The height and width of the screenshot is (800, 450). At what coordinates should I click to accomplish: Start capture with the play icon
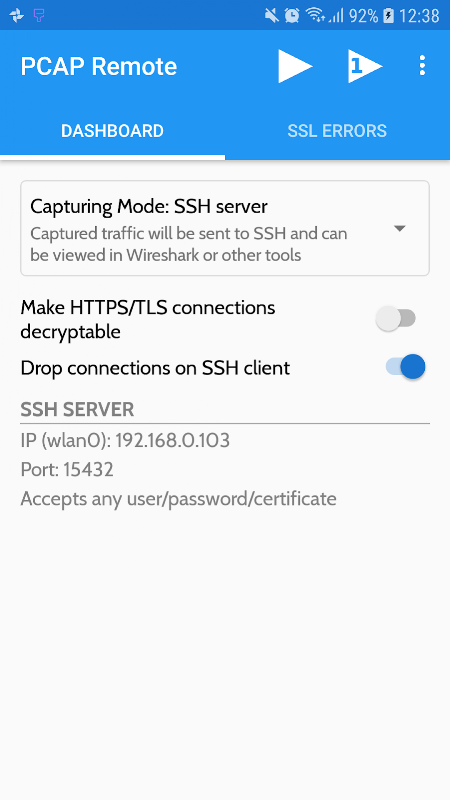click(295, 66)
